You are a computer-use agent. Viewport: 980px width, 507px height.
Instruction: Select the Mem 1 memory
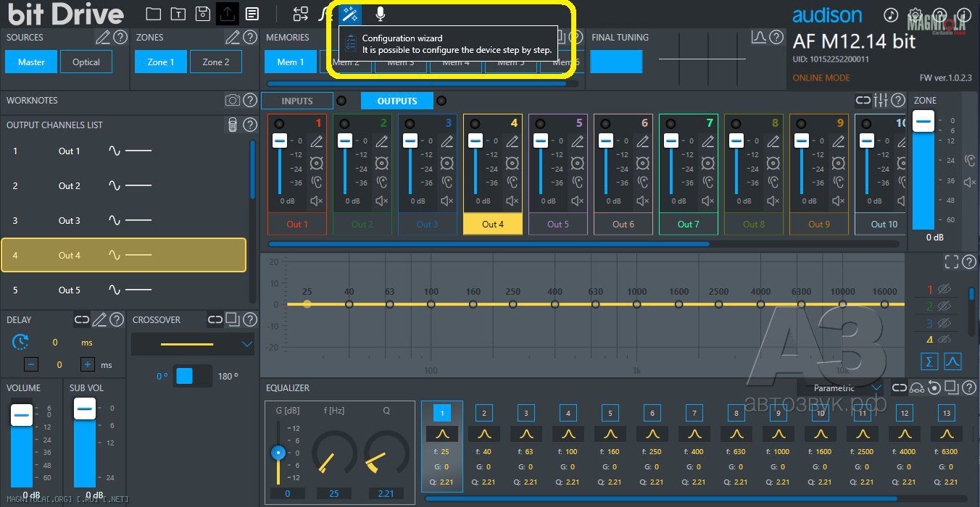coord(290,62)
